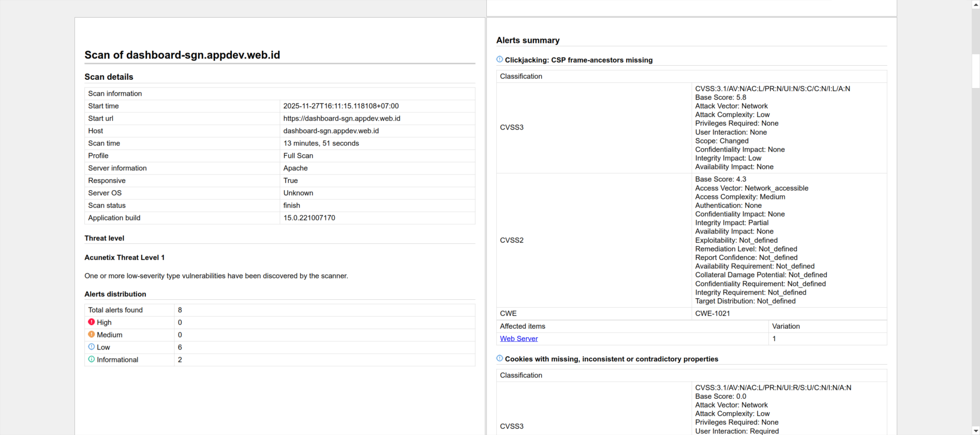980x435 pixels.
Task: Click the icon beside the Clickjacking alert title
Action: (500, 60)
